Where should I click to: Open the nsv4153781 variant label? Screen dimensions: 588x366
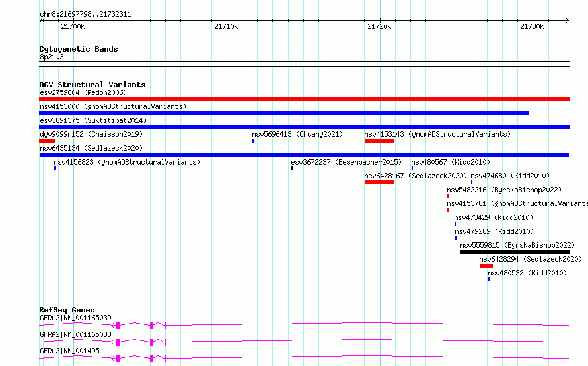tap(517, 203)
